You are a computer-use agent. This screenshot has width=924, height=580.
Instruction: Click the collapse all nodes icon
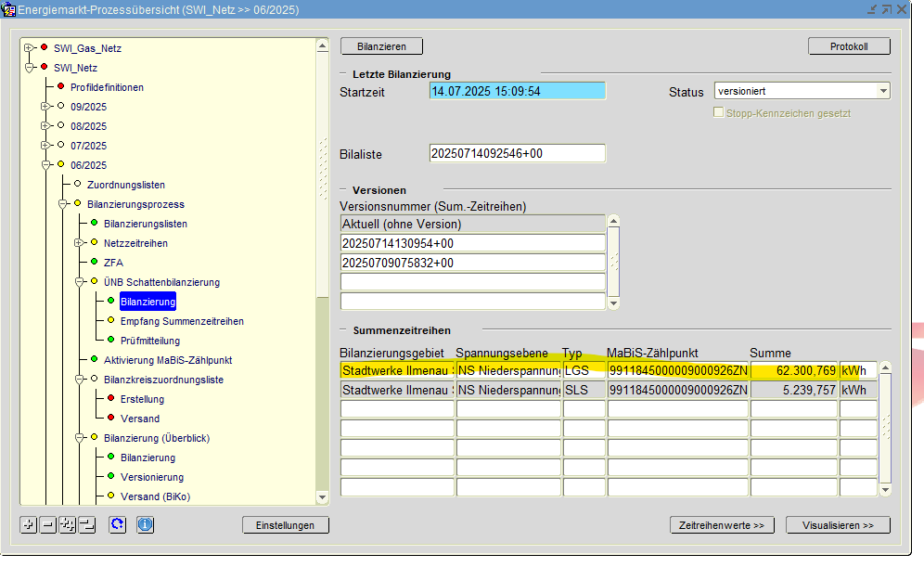[86, 525]
